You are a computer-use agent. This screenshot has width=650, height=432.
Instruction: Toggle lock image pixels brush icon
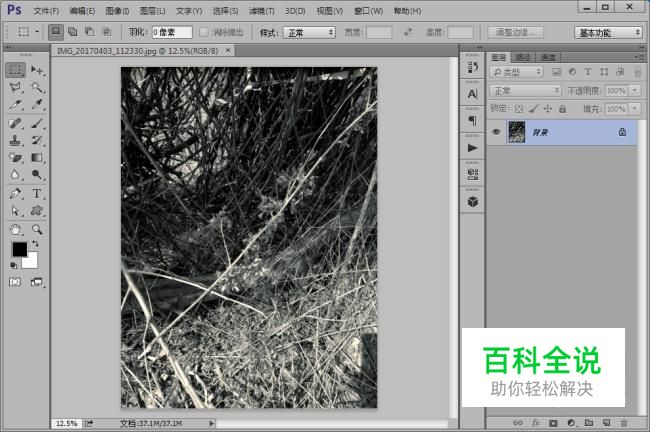click(534, 109)
